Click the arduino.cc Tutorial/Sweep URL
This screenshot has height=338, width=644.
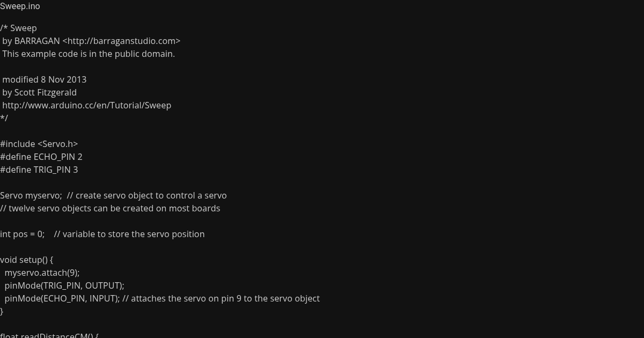tap(86, 105)
